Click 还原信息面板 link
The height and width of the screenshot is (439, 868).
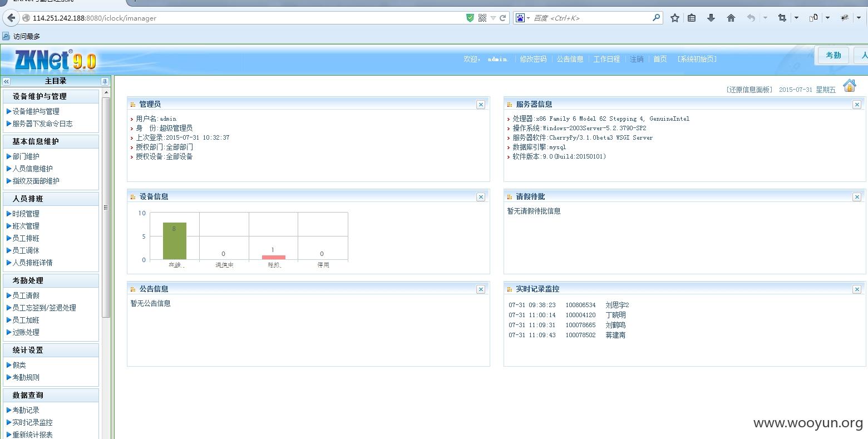point(749,90)
